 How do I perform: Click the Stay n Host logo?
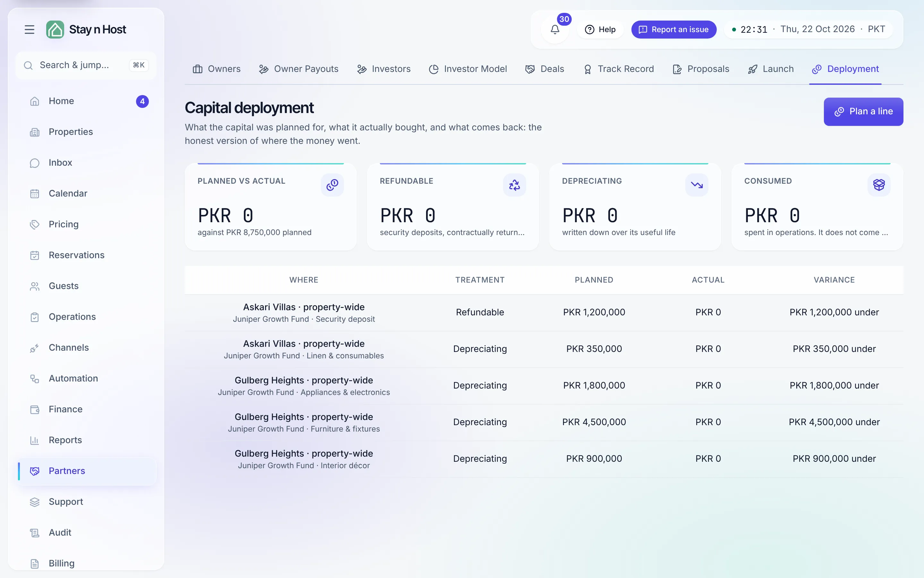click(x=86, y=30)
